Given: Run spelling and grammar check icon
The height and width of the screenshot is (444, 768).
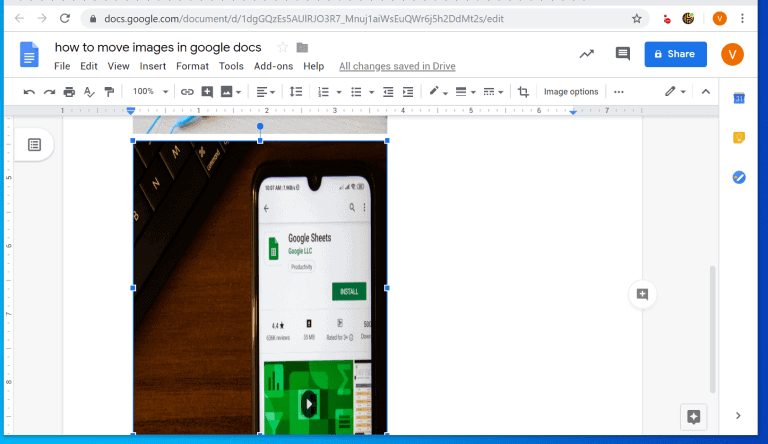Looking at the screenshot, I should [x=89, y=92].
